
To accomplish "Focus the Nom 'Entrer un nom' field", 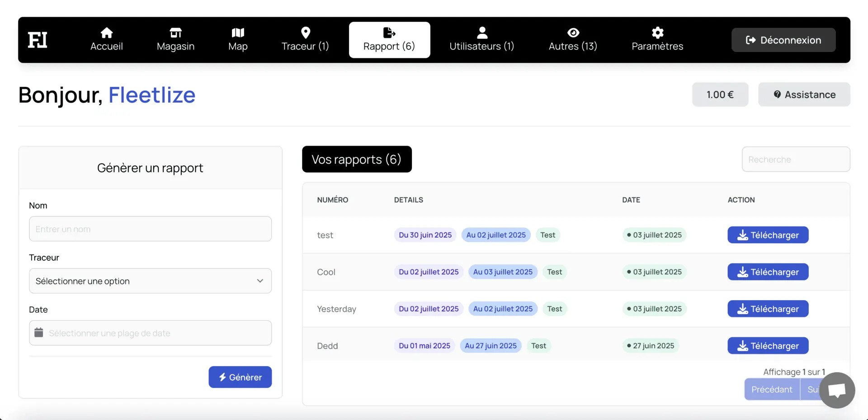I will 150,229.
